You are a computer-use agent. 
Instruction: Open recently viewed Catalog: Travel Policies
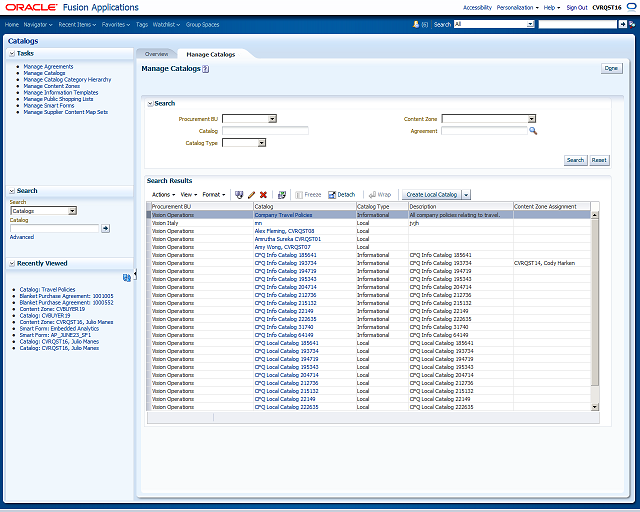[47, 289]
